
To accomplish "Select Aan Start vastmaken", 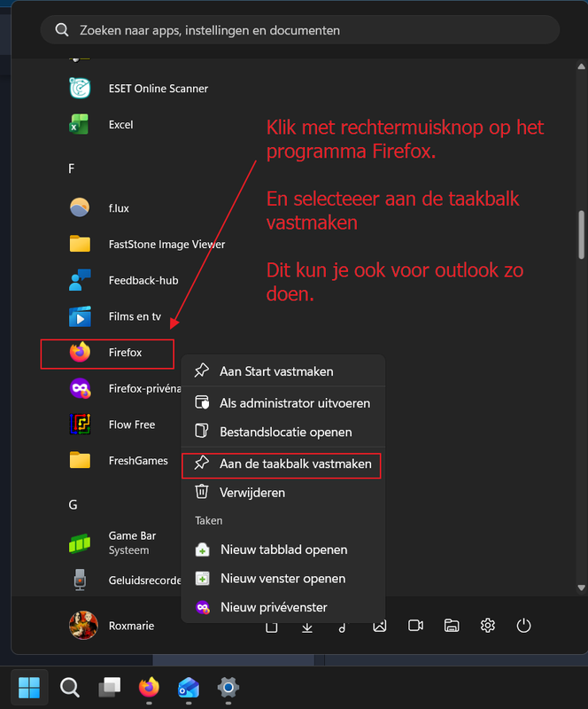I will coord(282,371).
